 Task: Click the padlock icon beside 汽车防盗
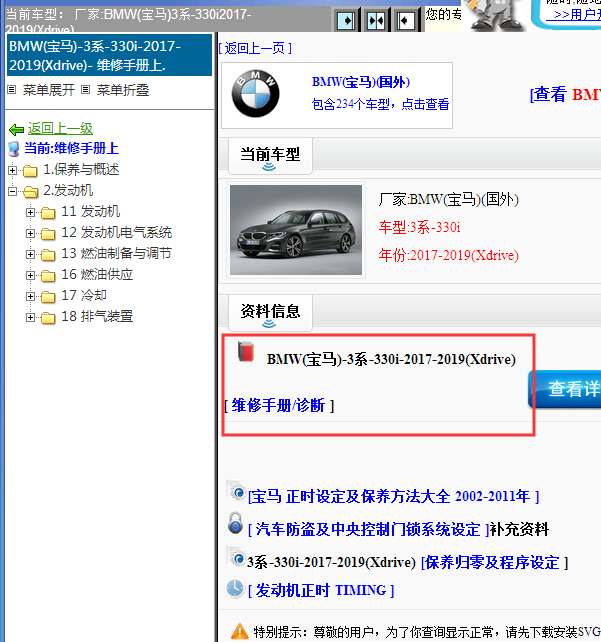tap(235, 523)
